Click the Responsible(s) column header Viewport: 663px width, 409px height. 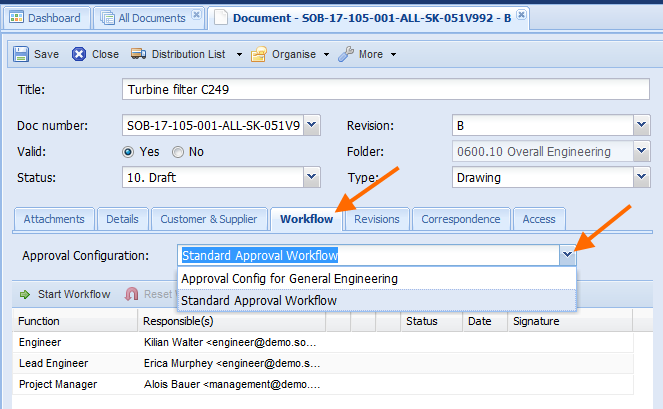[232, 321]
